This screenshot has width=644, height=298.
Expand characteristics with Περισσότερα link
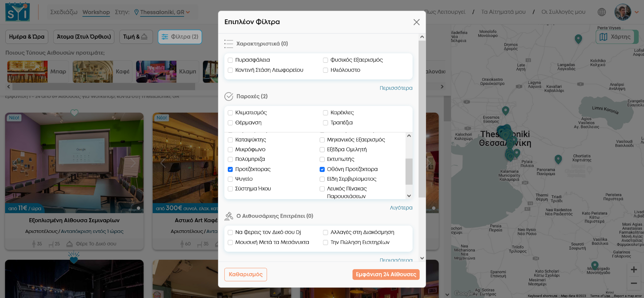point(396,88)
